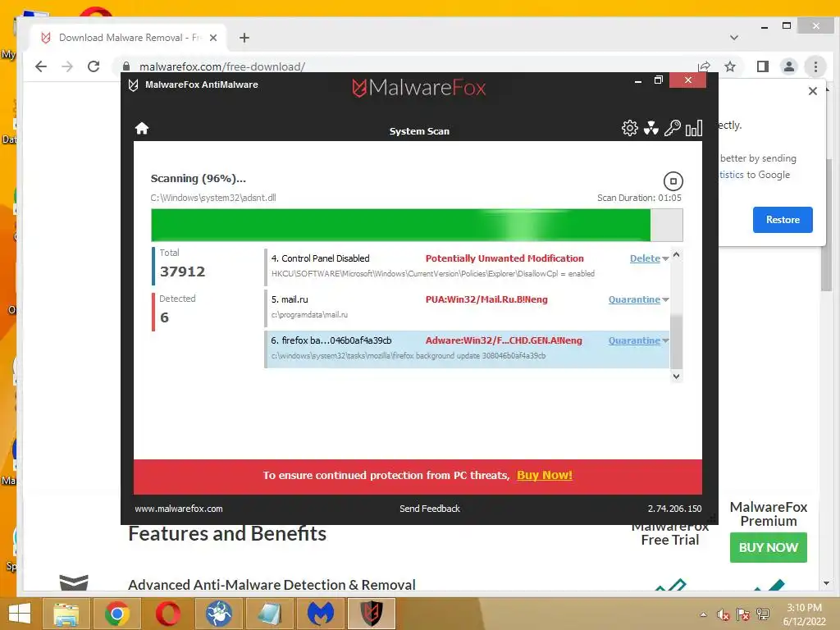The image size is (840, 630).
Task: Click the network tray icon
Action: [x=763, y=614]
